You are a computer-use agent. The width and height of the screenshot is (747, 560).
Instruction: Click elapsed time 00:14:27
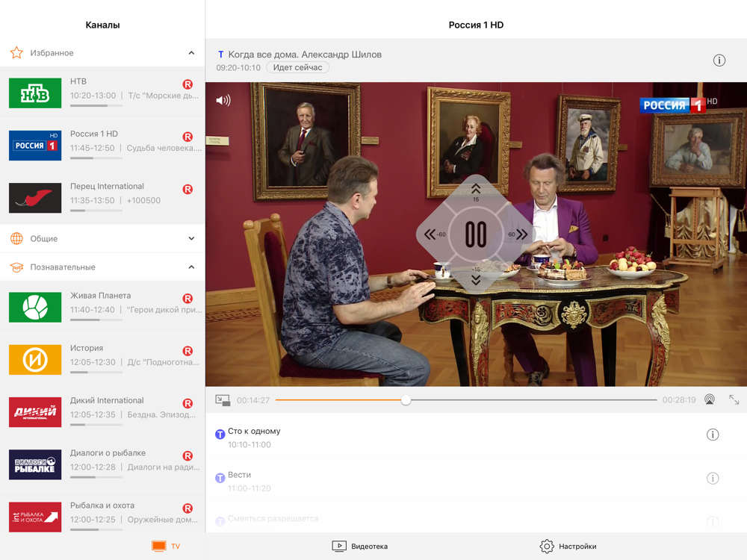253,400
